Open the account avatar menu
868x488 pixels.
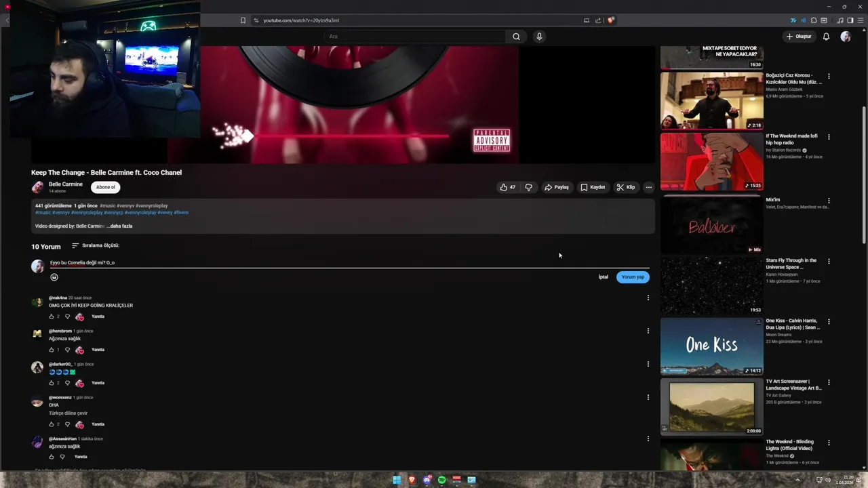(846, 37)
